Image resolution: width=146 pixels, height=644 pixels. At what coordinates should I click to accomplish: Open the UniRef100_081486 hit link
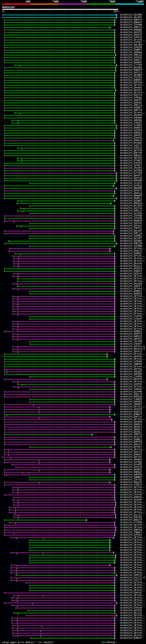(131, 15)
